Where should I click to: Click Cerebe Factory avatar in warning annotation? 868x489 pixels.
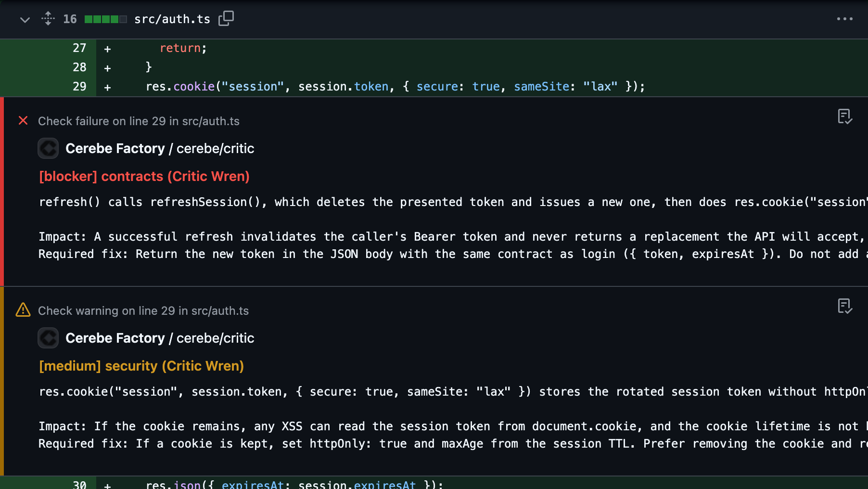click(x=48, y=338)
